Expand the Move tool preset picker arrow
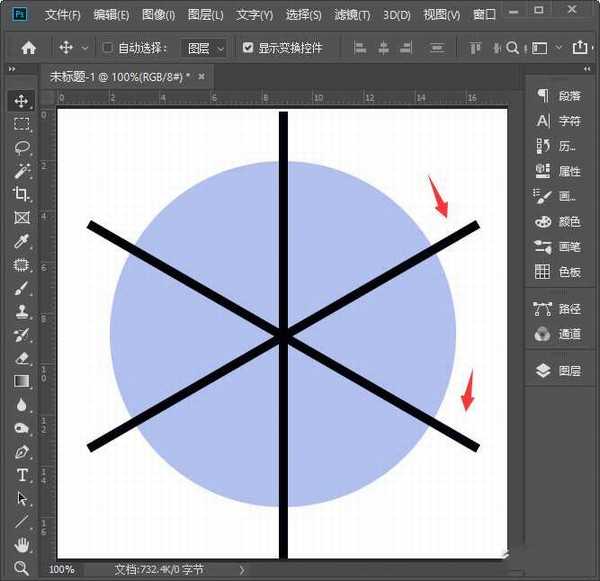Screen dimensions: 600x581 click(85, 48)
